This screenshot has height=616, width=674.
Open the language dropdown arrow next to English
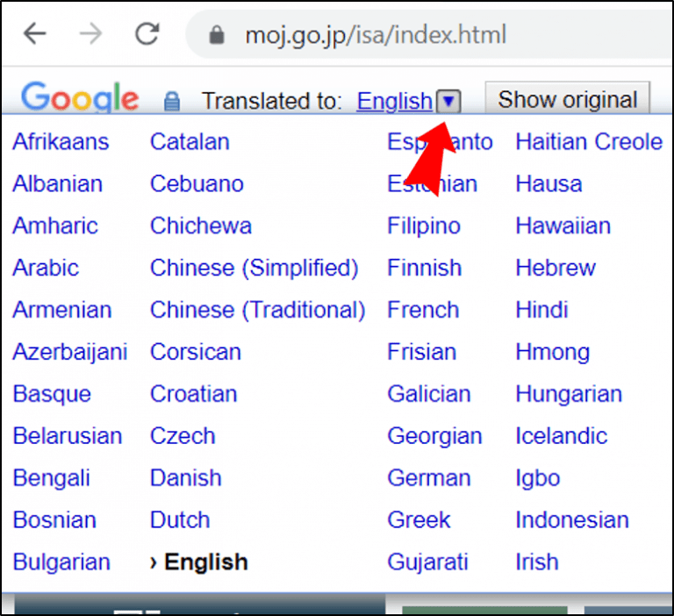click(x=448, y=102)
